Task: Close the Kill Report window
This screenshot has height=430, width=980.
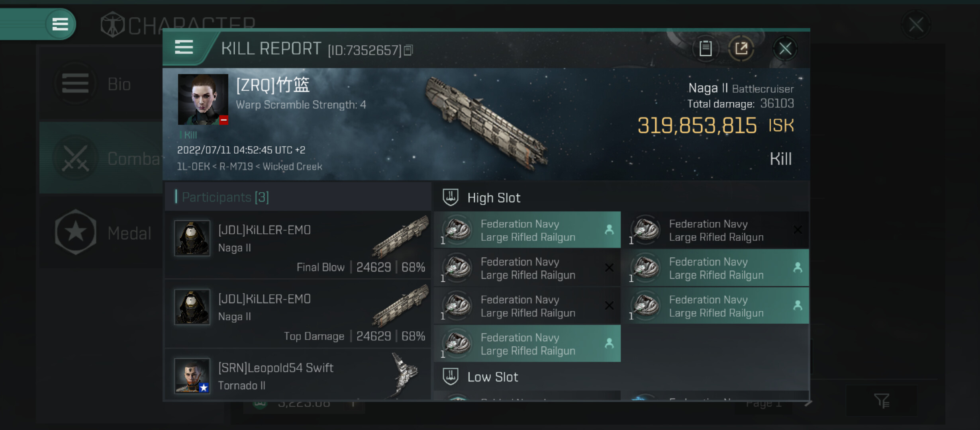Action: pyautogui.click(x=785, y=49)
